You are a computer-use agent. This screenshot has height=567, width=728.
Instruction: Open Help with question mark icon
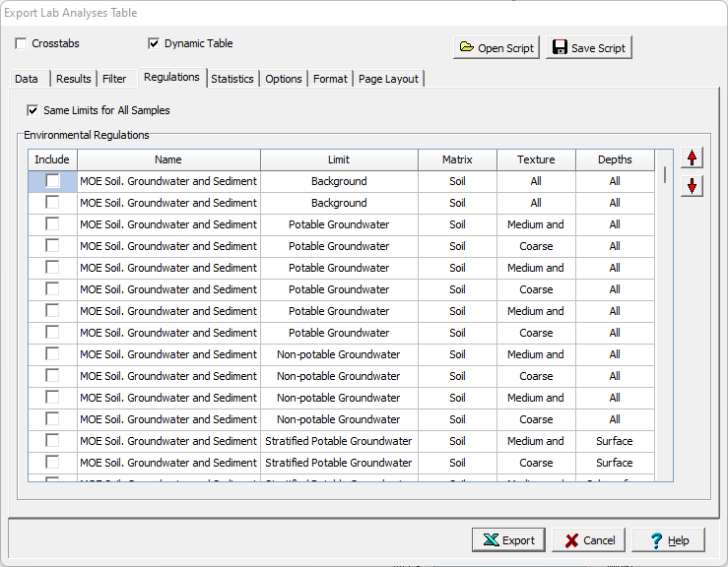click(668, 540)
